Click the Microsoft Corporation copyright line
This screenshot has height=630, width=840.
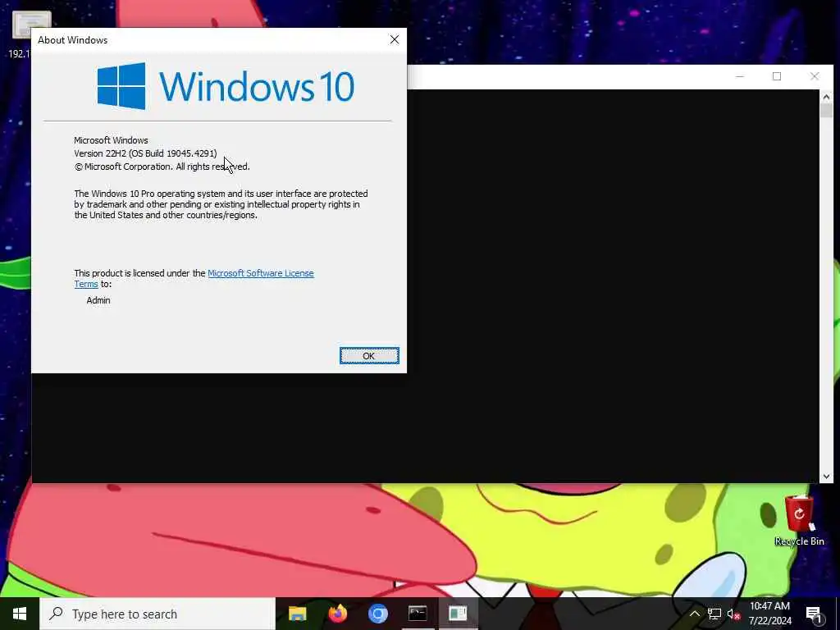pos(162,167)
